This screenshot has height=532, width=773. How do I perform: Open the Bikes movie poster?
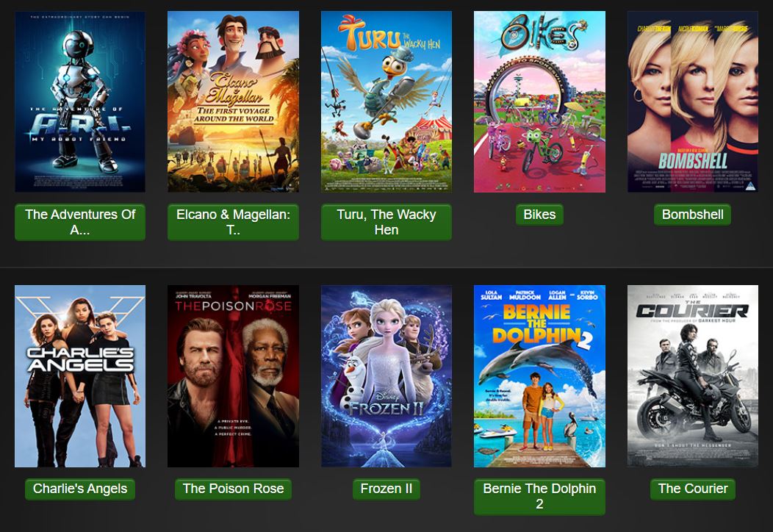click(x=539, y=101)
